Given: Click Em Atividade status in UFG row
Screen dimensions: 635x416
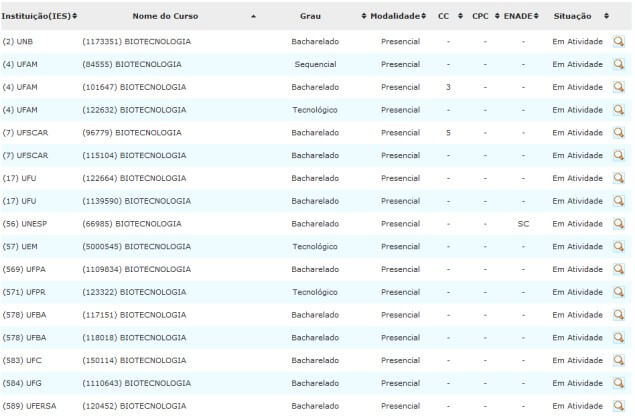Looking at the screenshot, I should tap(577, 383).
